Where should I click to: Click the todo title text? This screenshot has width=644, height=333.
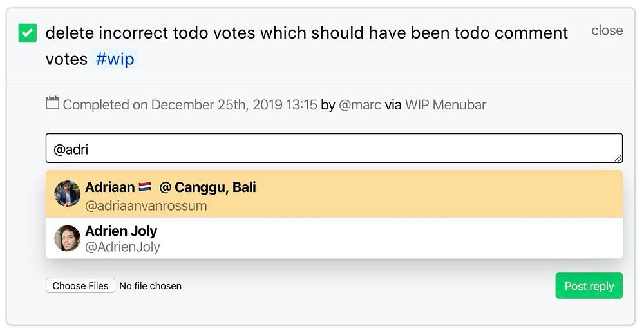tap(307, 33)
